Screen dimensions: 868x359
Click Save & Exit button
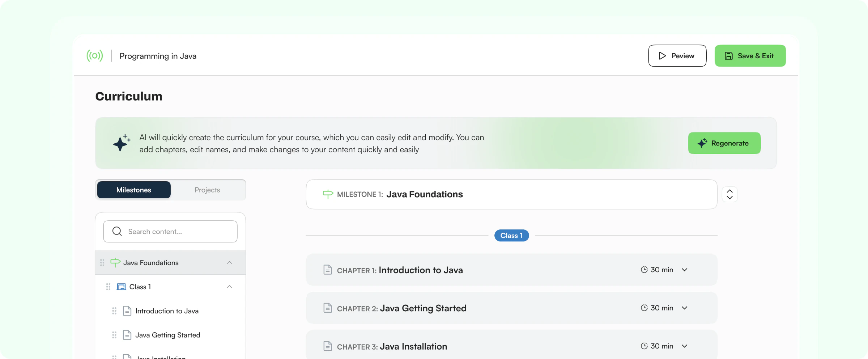coord(750,56)
